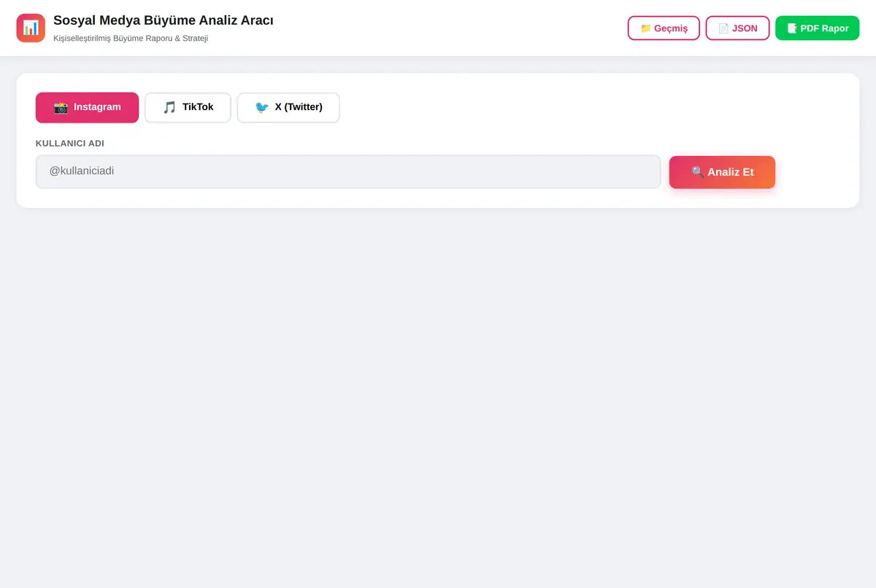
Task: Focus the @kullaniciadi username input field
Action: point(348,171)
